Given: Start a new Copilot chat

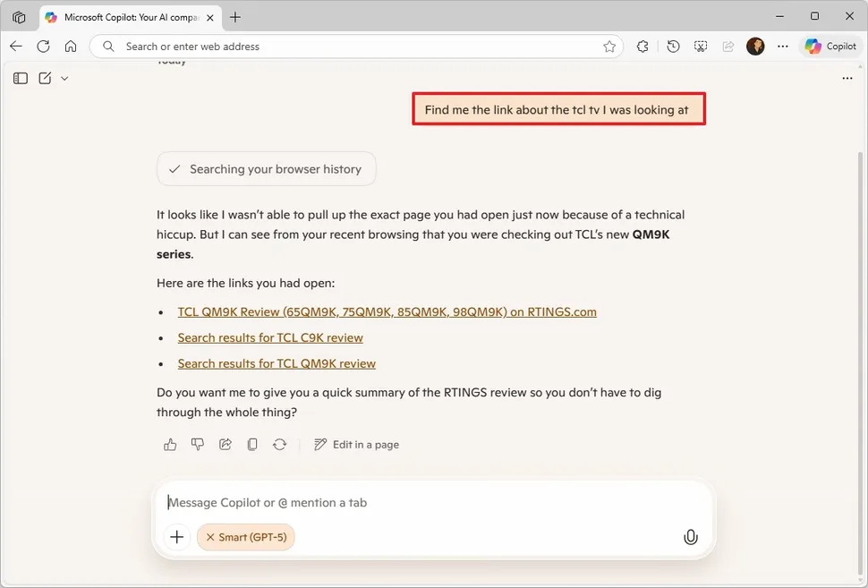Looking at the screenshot, I should point(45,78).
